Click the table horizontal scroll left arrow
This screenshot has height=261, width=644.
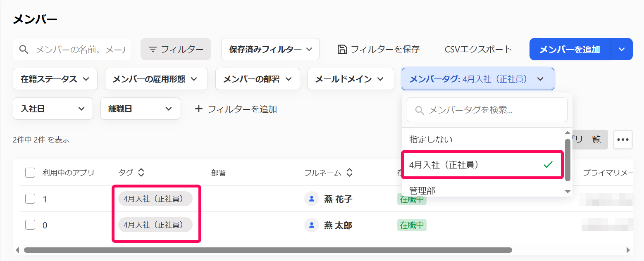point(17,250)
